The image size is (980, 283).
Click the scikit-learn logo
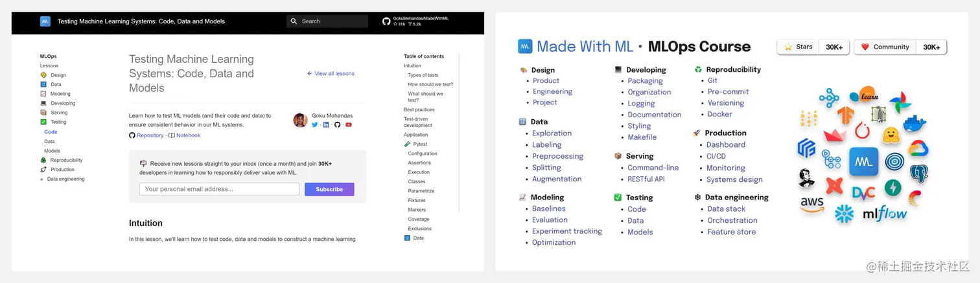pyautogui.click(x=864, y=95)
